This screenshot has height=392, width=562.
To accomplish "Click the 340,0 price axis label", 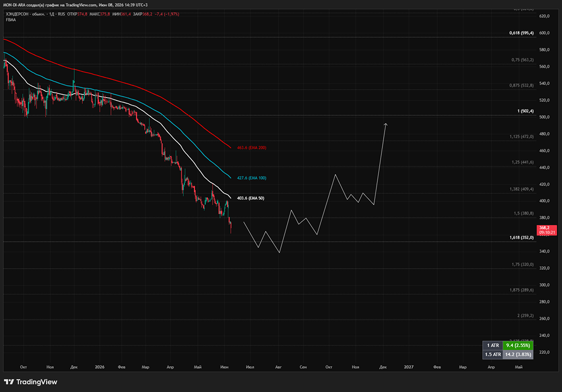I will 544,252.
